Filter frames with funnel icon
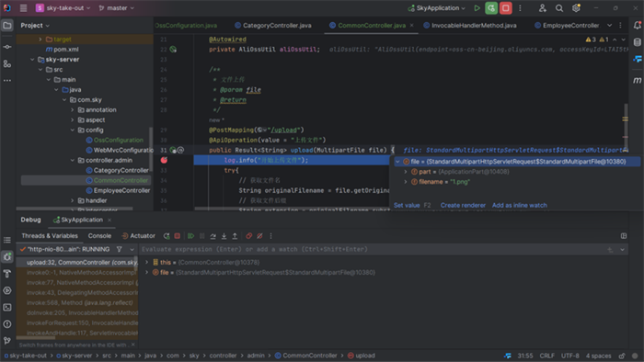The height and width of the screenshot is (362, 644). coord(119,249)
